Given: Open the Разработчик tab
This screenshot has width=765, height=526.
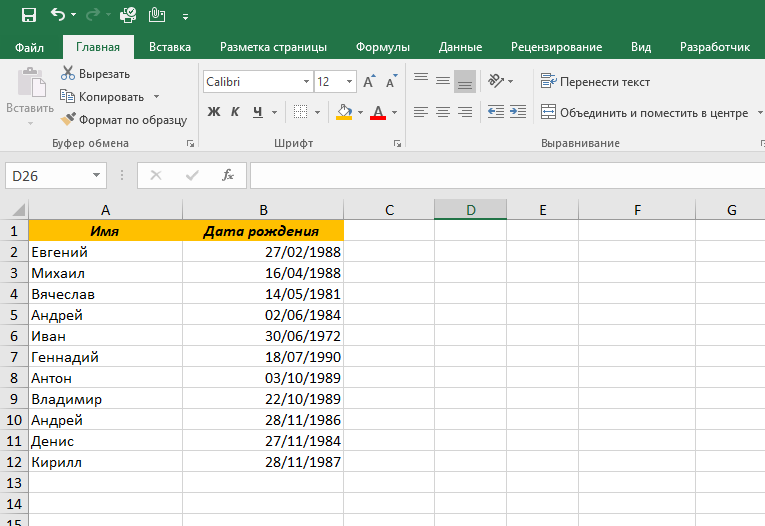Looking at the screenshot, I should (x=715, y=47).
